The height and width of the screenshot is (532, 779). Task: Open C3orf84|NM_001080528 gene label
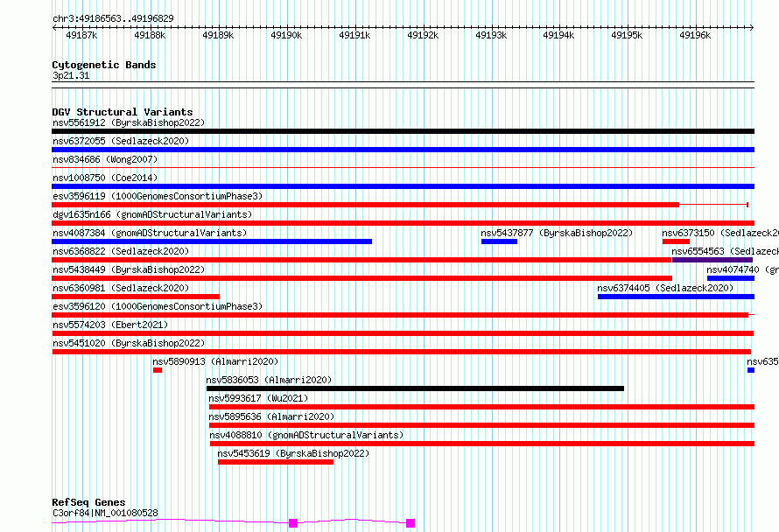[x=105, y=513]
